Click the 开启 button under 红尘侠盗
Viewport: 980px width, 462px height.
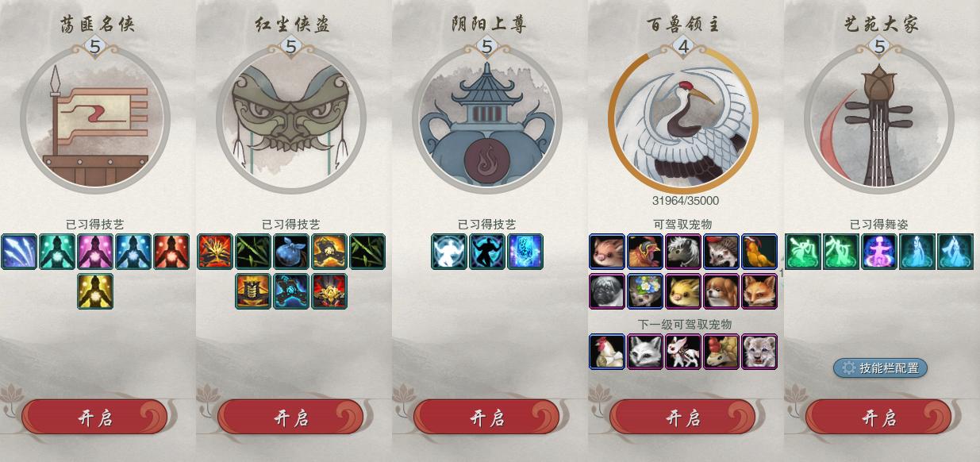pos(290,418)
